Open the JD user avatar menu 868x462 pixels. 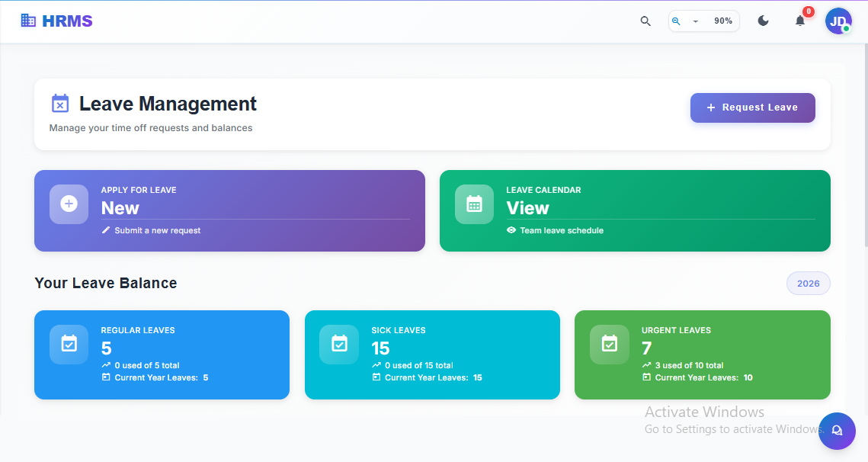[x=838, y=21]
